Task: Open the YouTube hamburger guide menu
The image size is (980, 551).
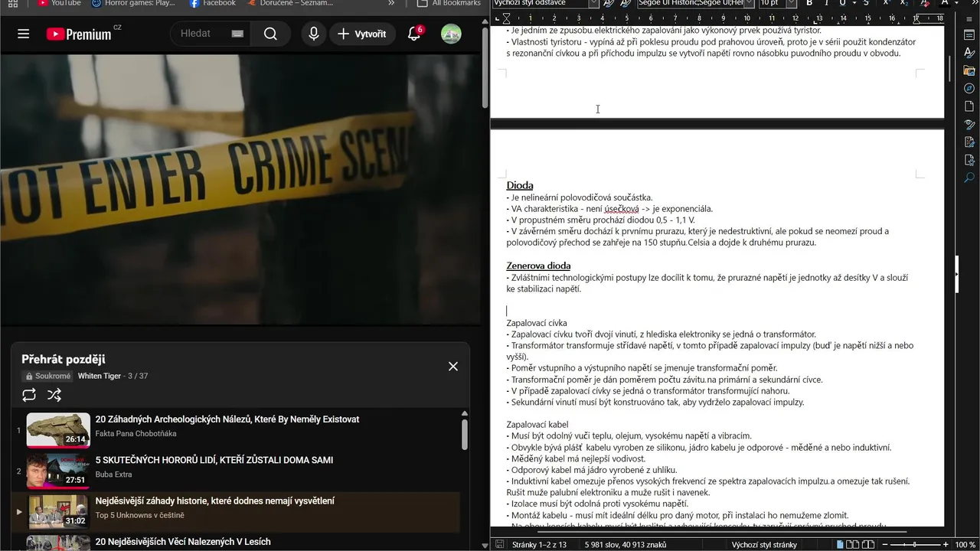Action: (23, 34)
